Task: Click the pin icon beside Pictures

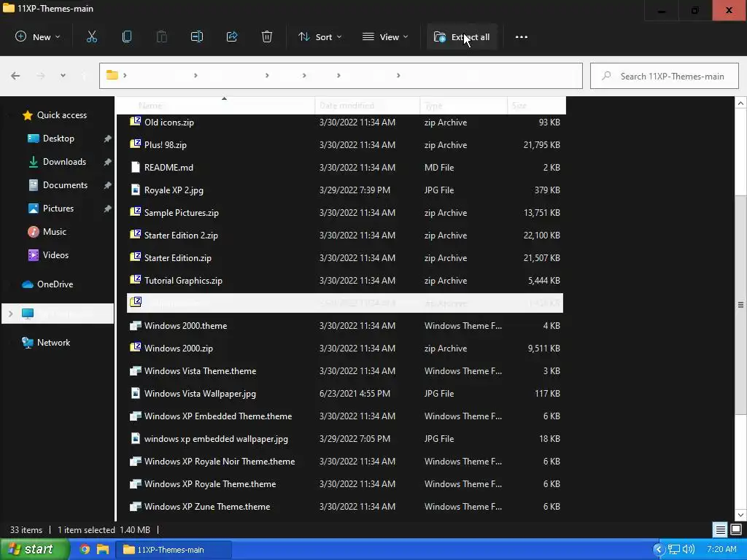Action: (x=107, y=209)
